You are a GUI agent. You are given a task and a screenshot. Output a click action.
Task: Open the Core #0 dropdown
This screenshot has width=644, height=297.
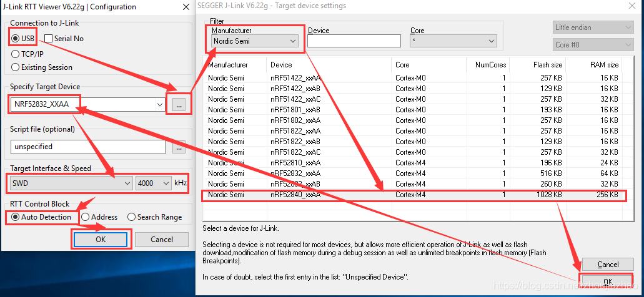point(593,45)
